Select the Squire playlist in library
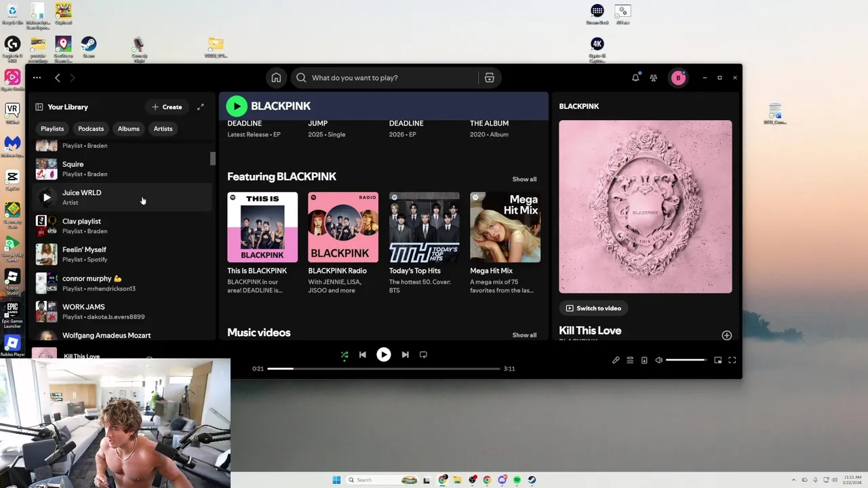This screenshot has height=488, width=868. (x=122, y=169)
